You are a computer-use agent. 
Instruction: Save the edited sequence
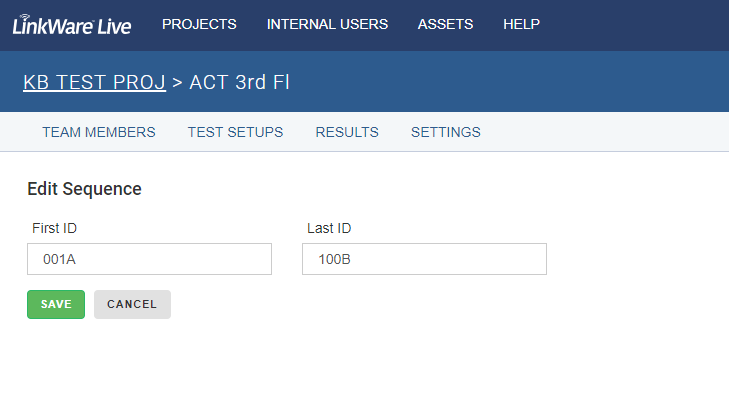click(x=56, y=304)
